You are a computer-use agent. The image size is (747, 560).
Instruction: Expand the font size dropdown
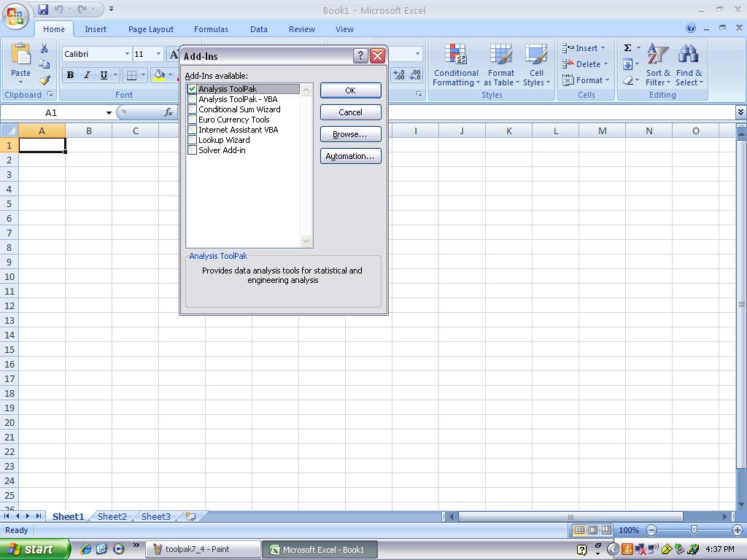pos(158,54)
